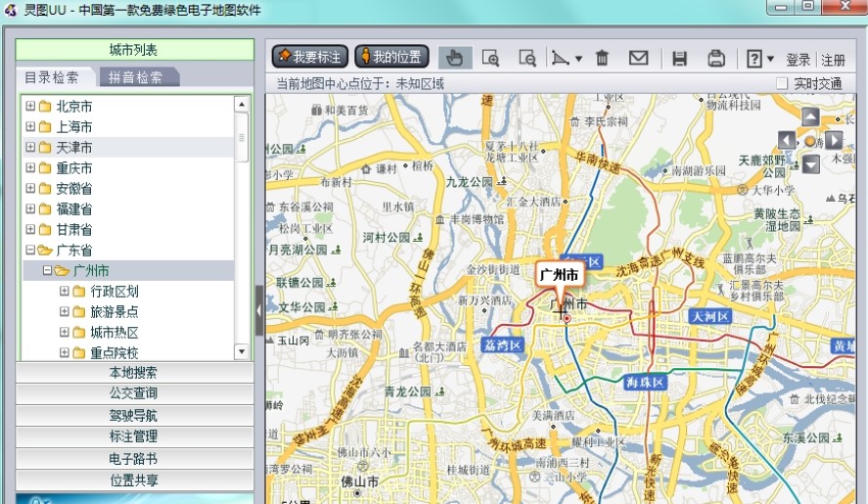868x504 pixels.
Task: Click the zoom out magnifier tool
Action: click(x=526, y=58)
